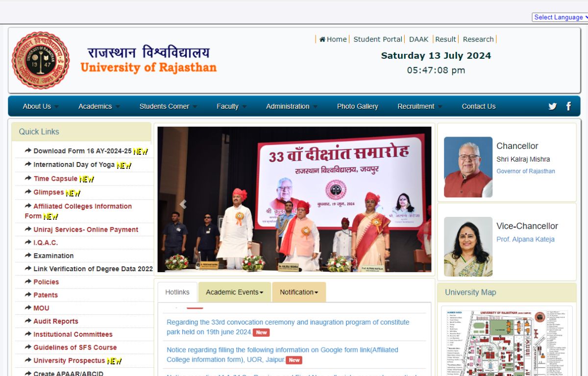
Task: Open the university Twitter page icon
Action: click(x=553, y=106)
